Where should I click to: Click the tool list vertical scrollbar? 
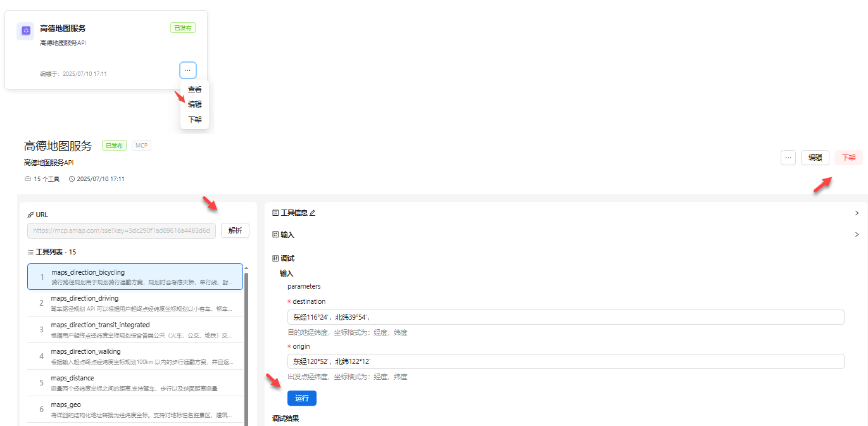pyautogui.click(x=246, y=348)
